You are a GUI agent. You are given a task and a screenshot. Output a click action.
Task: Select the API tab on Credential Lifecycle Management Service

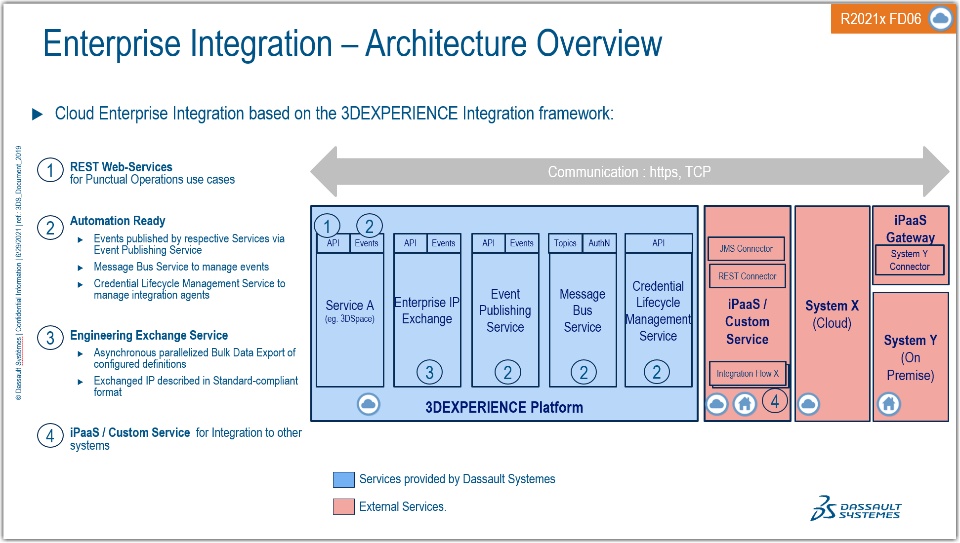click(658, 243)
